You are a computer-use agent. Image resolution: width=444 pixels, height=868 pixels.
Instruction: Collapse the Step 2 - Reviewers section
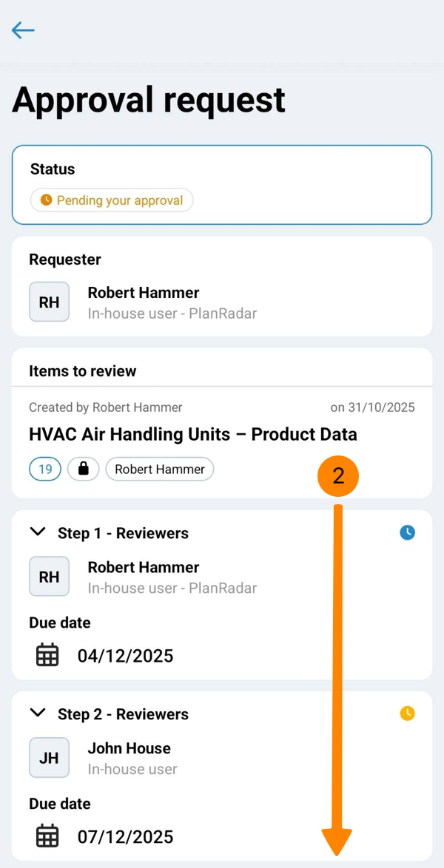coord(38,713)
